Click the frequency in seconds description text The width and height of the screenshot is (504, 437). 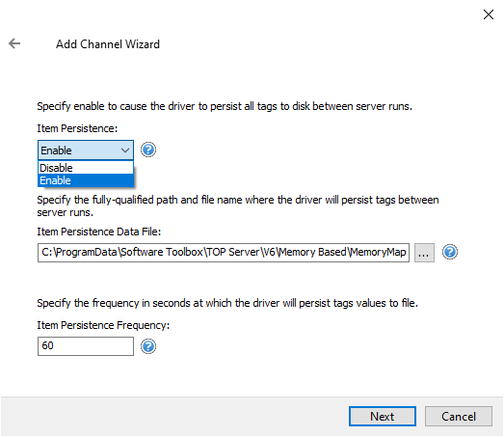click(227, 303)
